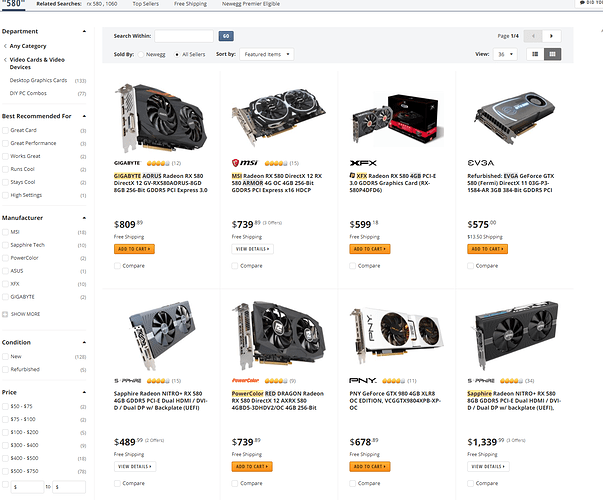Collapse the Department section
Screen dimensions: 603x500
[x=84, y=31]
